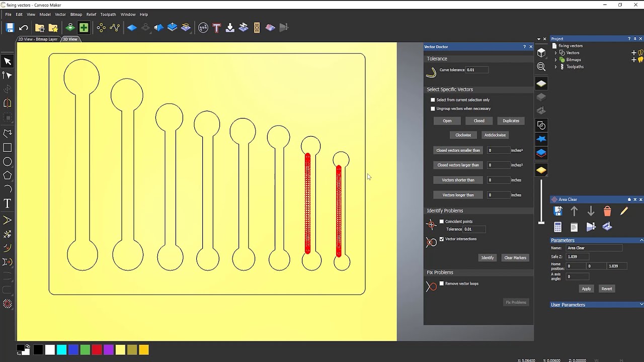Add a new green plus item in the toolbar
The image size is (644, 362).
[84, 28]
